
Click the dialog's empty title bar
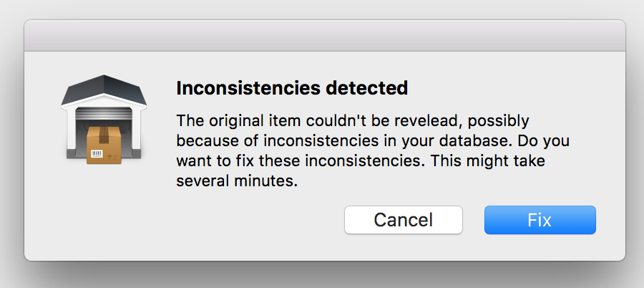(x=325, y=36)
